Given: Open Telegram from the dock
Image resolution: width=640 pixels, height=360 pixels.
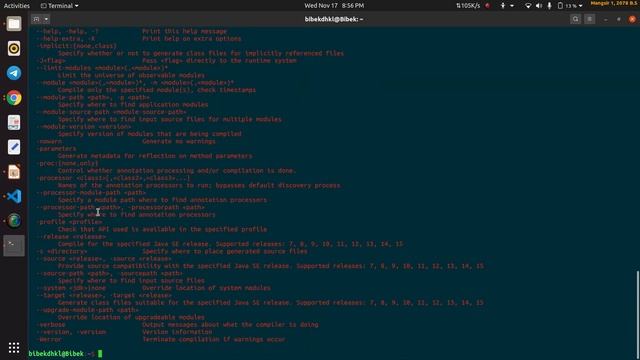Looking at the screenshot, I should tap(14, 73).
